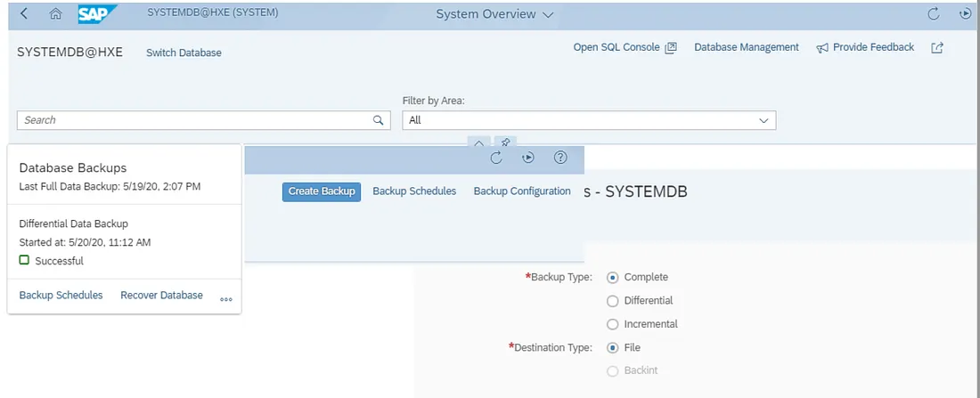Refresh using the top-right header refresh icon
980x398 pixels.
point(934,13)
